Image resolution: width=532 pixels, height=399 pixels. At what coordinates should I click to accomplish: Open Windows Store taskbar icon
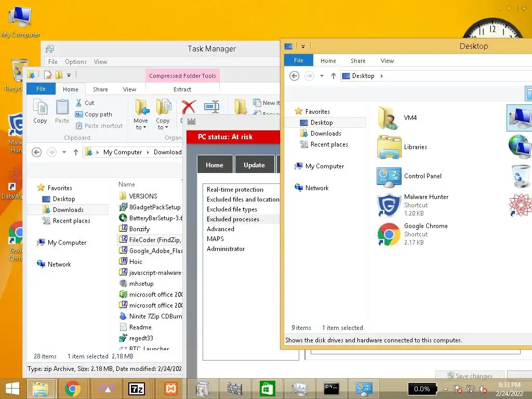click(x=267, y=389)
